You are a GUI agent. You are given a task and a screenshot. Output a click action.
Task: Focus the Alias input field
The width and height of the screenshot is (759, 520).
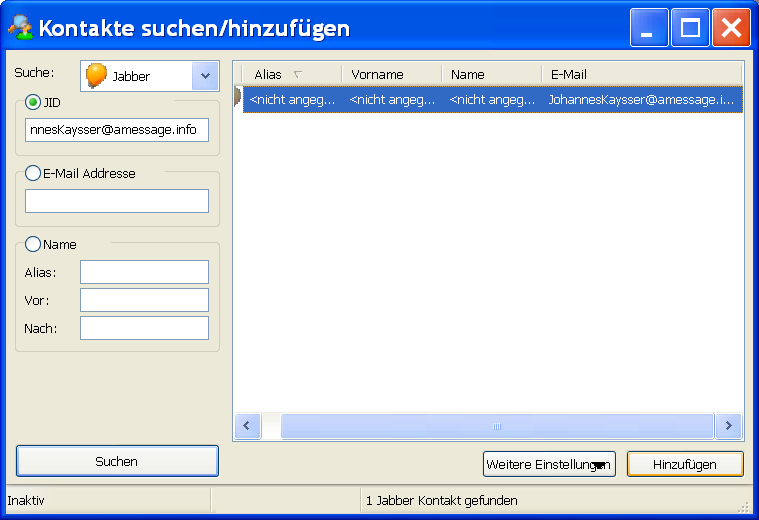point(144,272)
